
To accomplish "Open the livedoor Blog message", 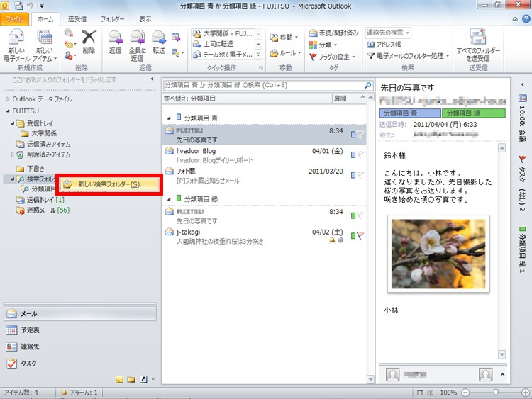I will point(265,155).
